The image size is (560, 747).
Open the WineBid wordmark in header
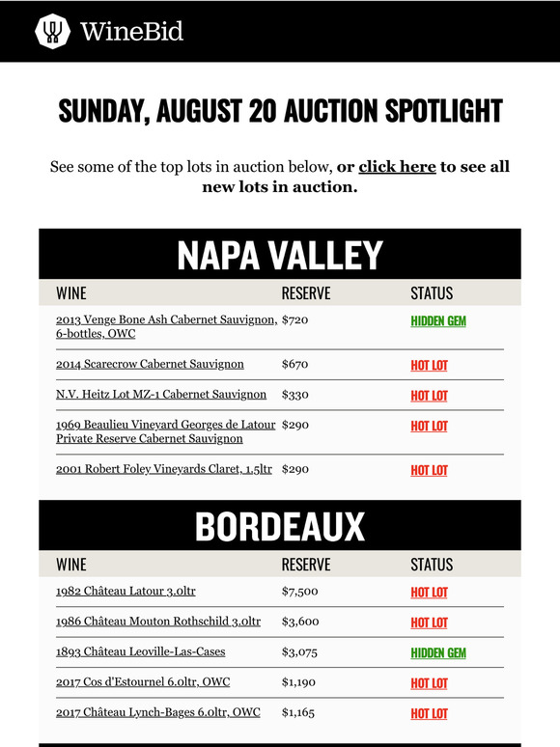(x=131, y=32)
